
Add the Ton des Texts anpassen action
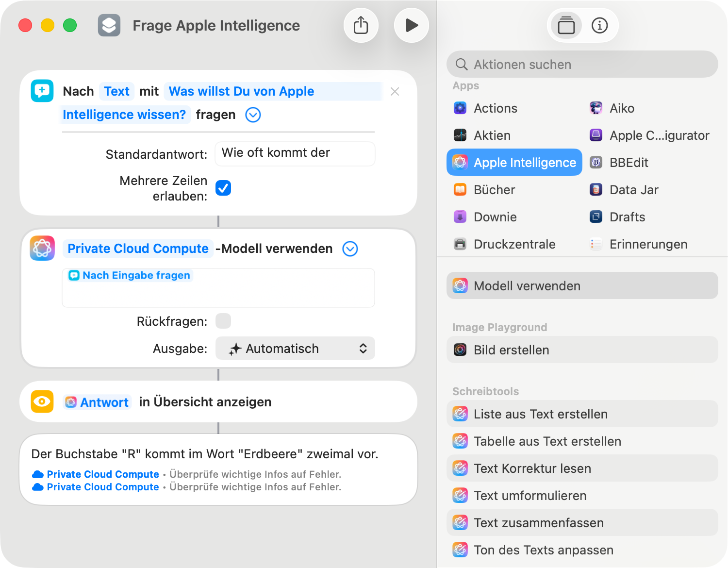coord(582,550)
